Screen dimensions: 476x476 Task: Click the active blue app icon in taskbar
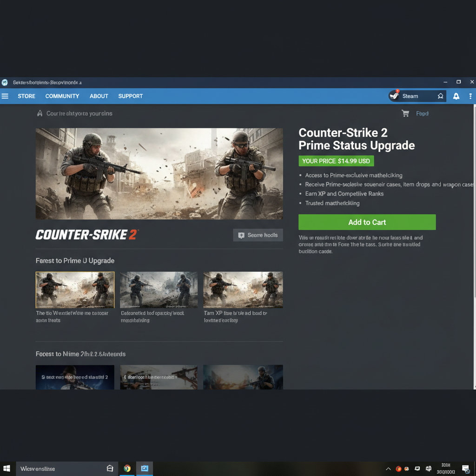(145, 469)
